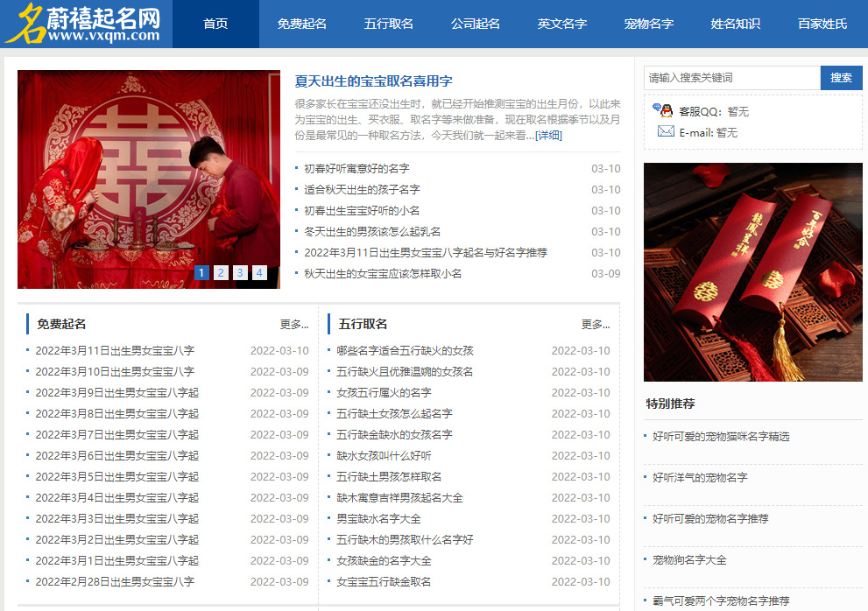Screen dimensions: 868x611
Task: Go to 五行取名 in top navigation
Action: click(x=389, y=24)
